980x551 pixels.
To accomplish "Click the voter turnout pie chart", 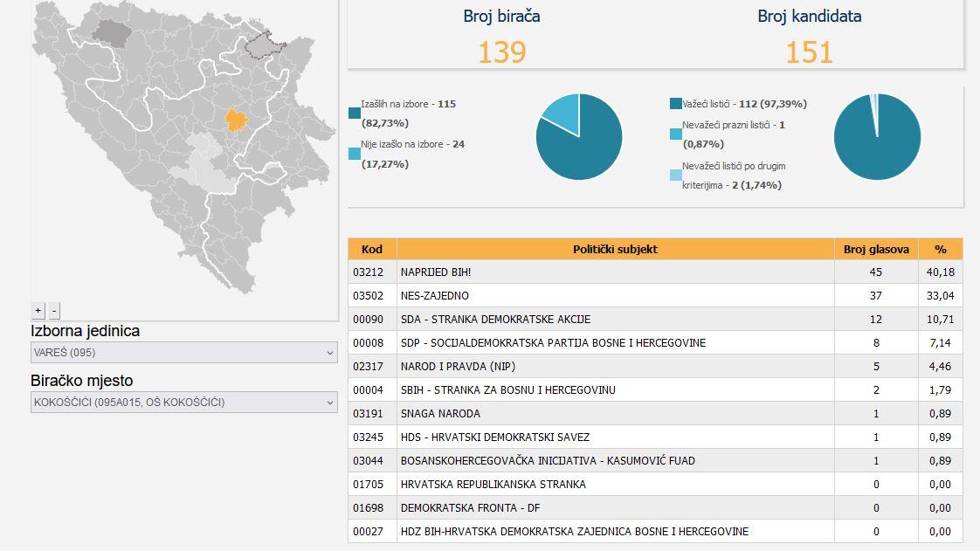I will coord(579,137).
